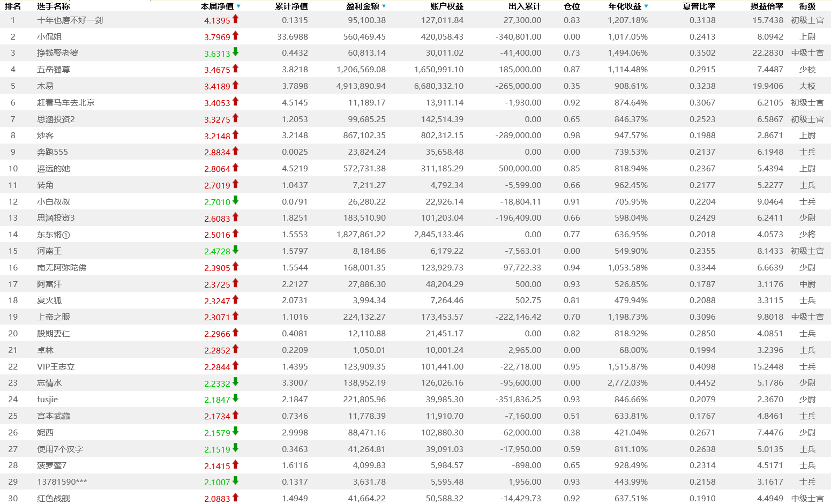Open player 十年也磨不好一剑 profile

(x=70, y=20)
